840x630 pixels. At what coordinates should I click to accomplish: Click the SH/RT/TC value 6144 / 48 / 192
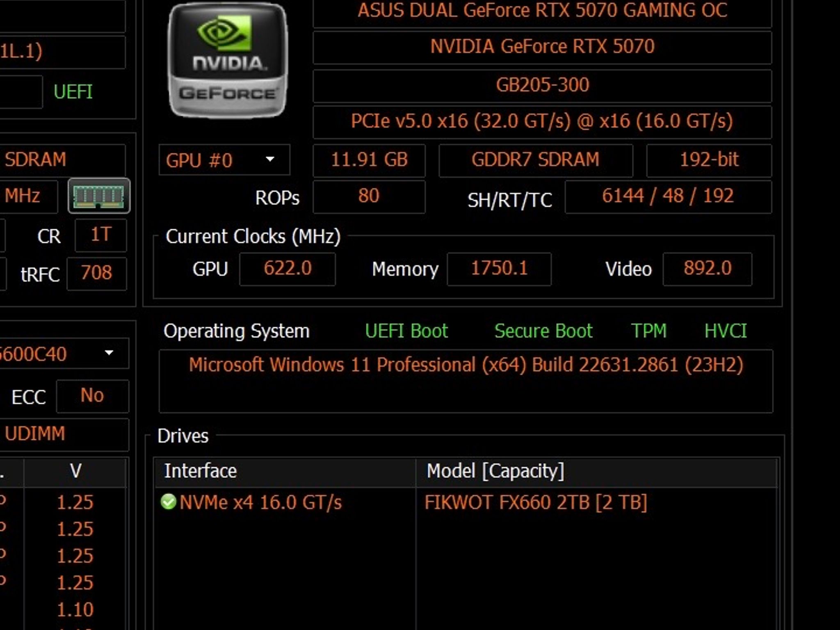(668, 197)
